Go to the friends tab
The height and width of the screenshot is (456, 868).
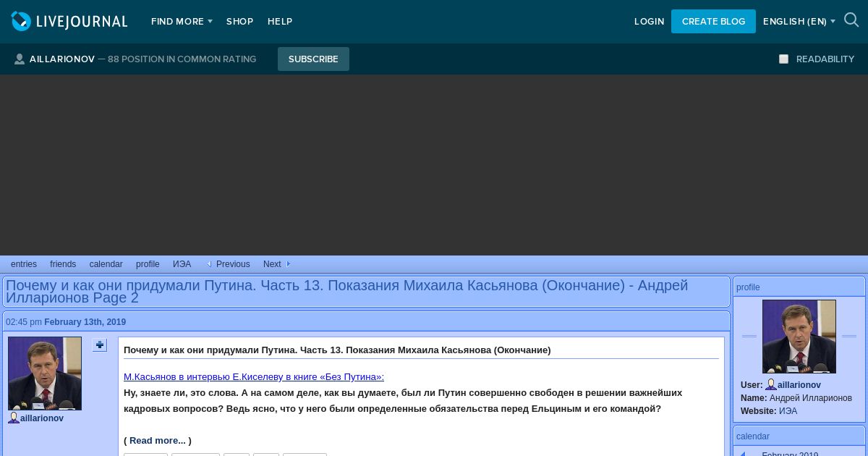tap(63, 264)
